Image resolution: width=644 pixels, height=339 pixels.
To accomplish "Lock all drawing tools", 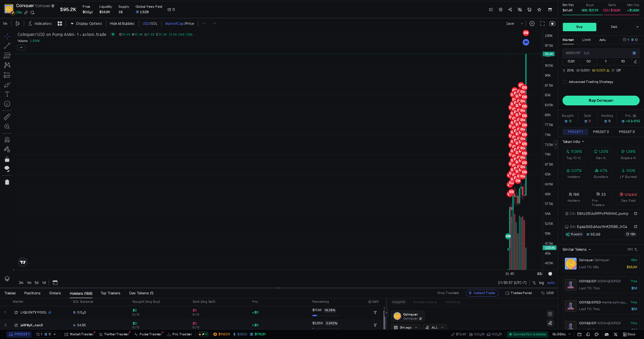I will coord(7,159).
